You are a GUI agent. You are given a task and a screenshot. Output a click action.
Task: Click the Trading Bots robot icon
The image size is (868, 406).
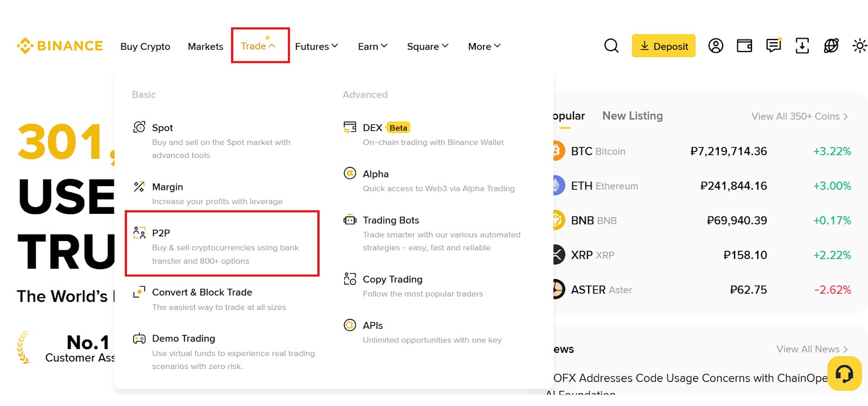point(350,220)
